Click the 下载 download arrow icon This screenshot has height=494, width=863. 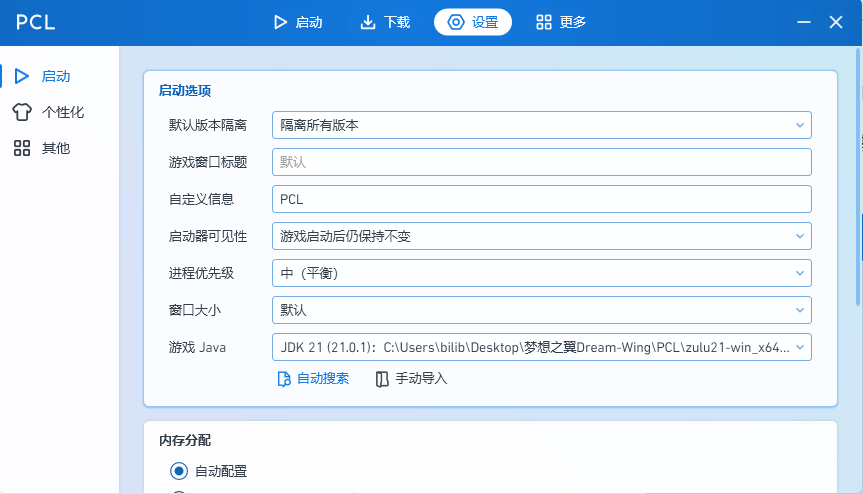(368, 22)
